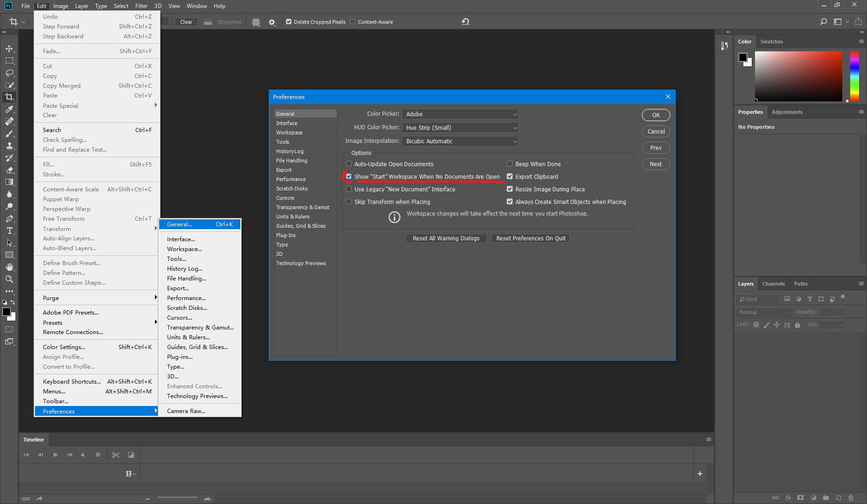Viewport: 867px width, 504px height.
Task: Uncheck Delete Cropped Pixels in options bar
Action: 288,21
